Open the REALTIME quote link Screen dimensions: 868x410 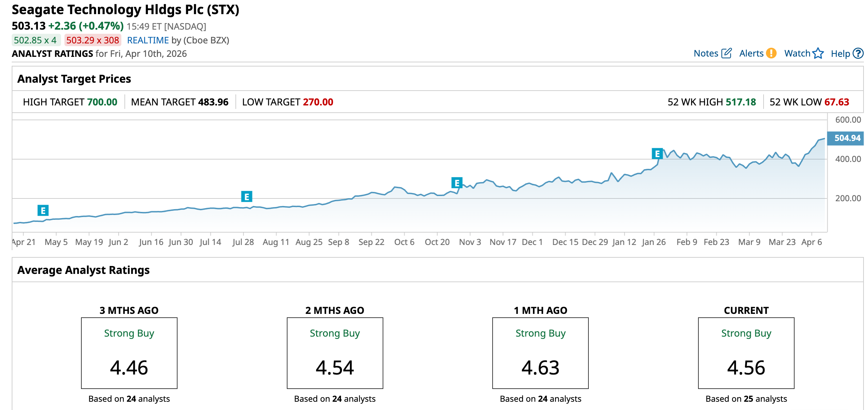148,40
